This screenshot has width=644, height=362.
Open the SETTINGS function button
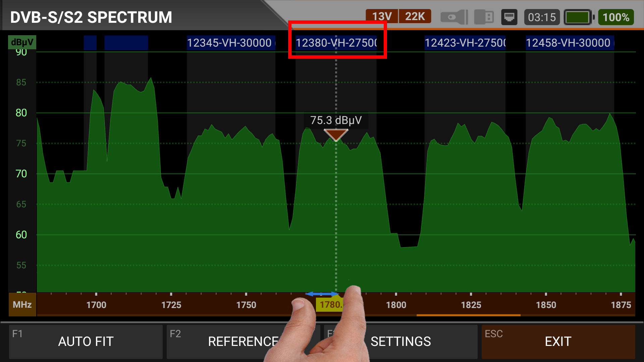400,342
